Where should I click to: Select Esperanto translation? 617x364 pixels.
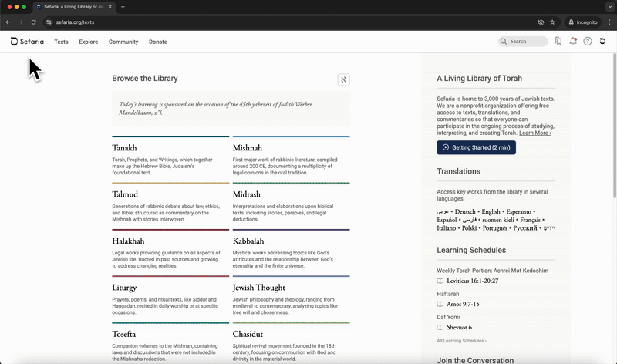click(518, 212)
